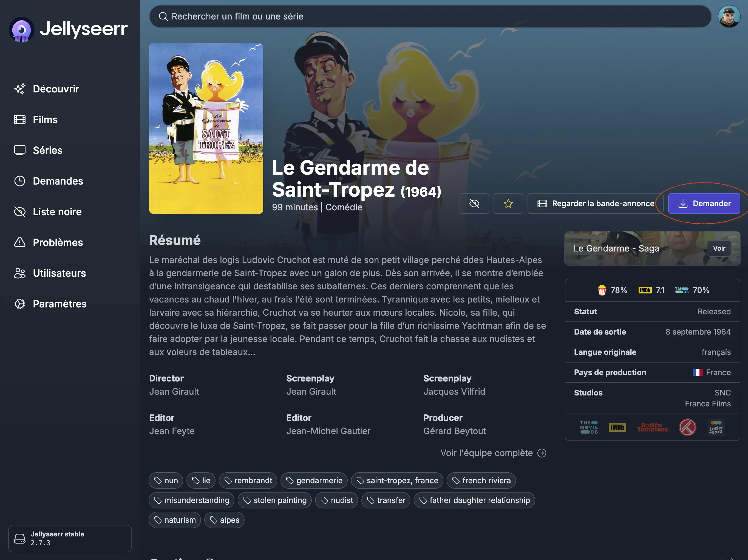Open the Rotten Tomatoes link icon
This screenshot has height=560, width=748.
coord(652,428)
